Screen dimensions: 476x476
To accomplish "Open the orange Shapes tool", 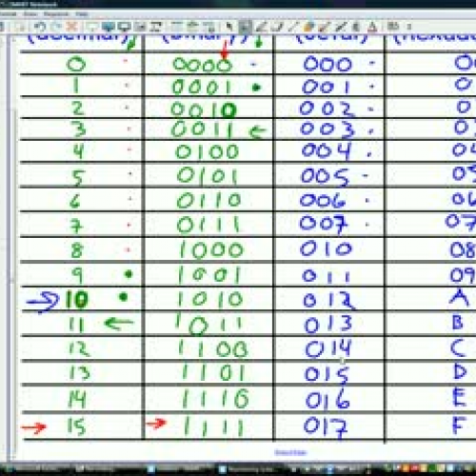I will (x=307, y=27).
